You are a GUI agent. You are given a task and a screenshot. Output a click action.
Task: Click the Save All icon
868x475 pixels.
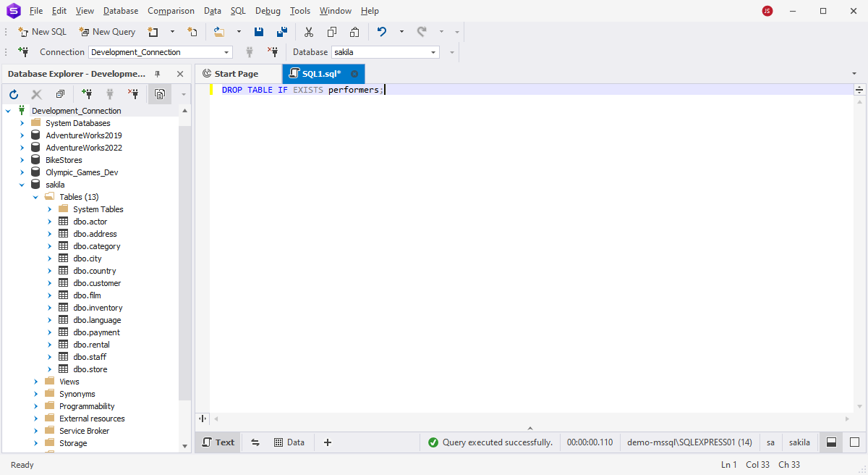coord(282,32)
